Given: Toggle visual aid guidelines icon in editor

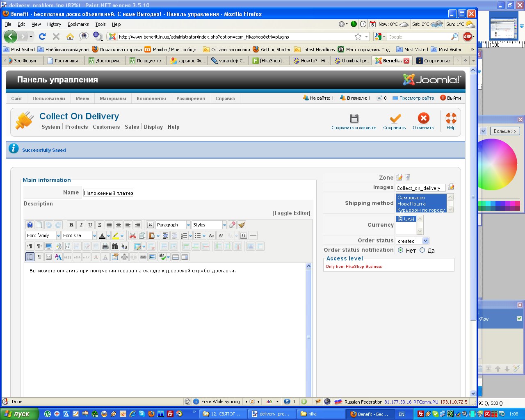Looking at the screenshot, I should (x=30, y=257).
